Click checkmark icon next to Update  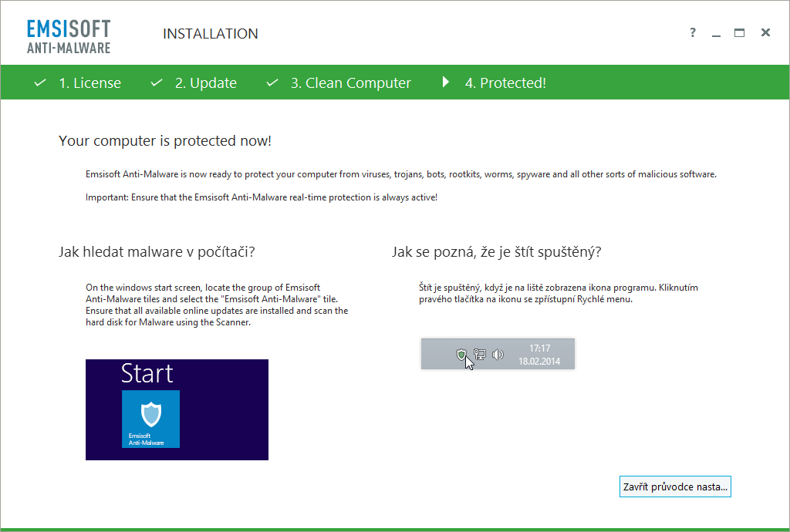point(156,82)
